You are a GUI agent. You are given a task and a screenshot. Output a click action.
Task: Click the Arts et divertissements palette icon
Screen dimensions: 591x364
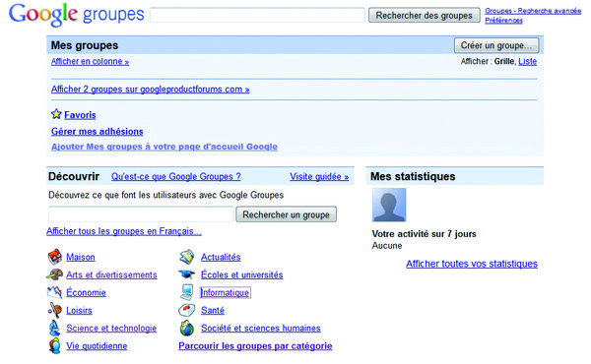tap(54, 274)
